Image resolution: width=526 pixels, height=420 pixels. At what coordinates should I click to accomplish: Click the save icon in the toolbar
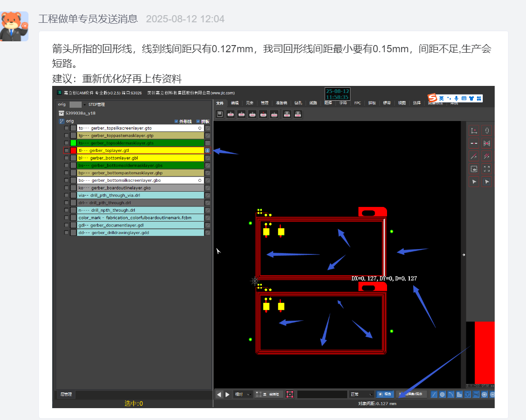pyautogui.click(x=220, y=114)
